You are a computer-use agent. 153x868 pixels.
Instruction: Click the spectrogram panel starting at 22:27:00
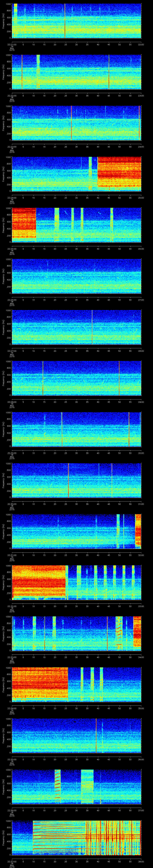pos(77,327)
